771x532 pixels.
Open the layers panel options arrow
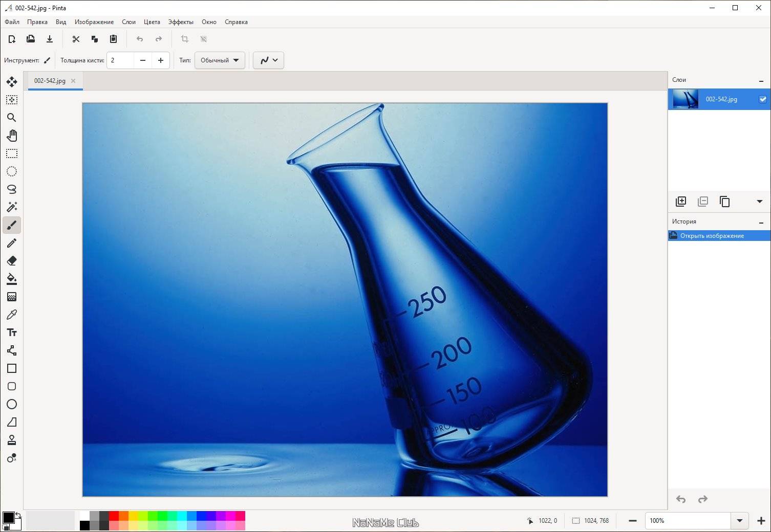tap(760, 202)
